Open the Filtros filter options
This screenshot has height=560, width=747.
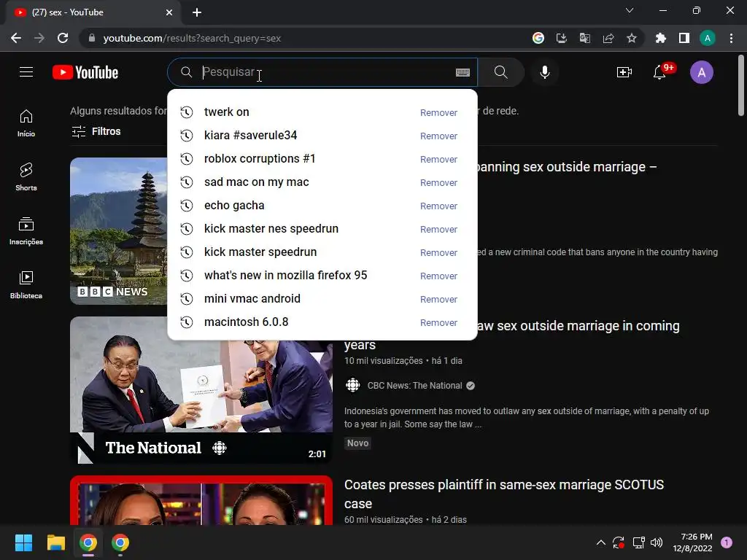point(96,131)
